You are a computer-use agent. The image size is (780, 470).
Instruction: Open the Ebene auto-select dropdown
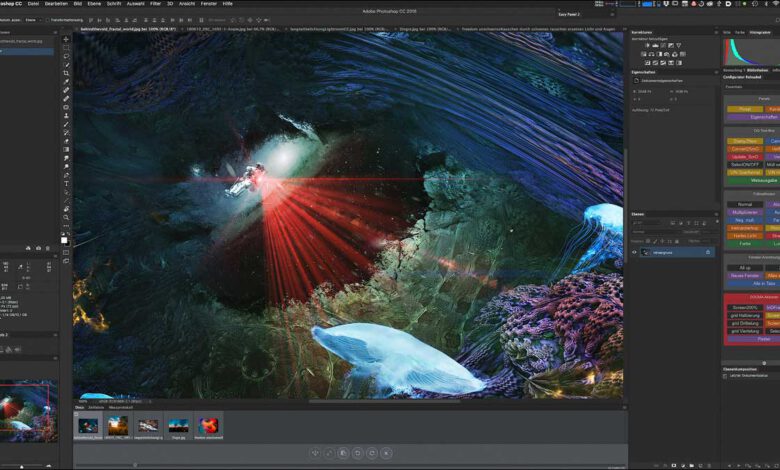coord(31,19)
